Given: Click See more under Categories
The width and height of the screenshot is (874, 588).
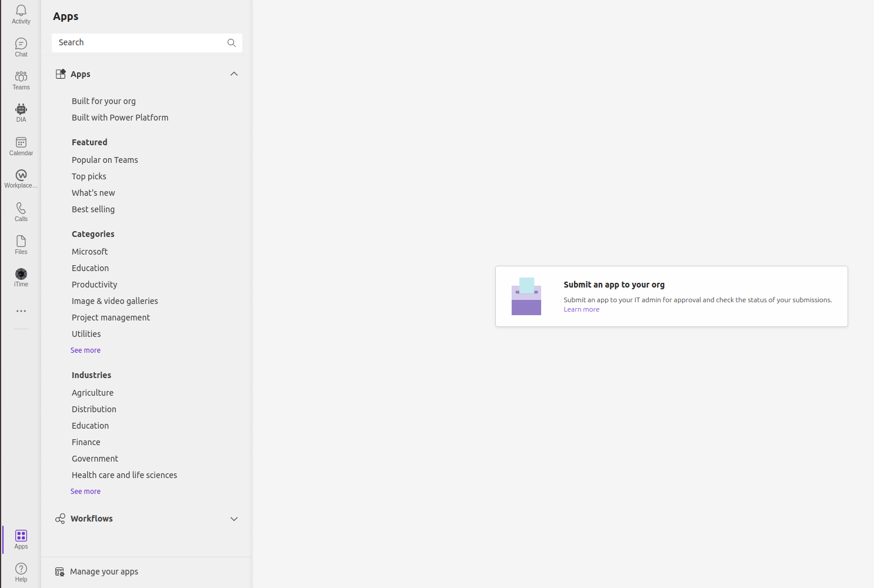Looking at the screenshot, I should [x=85, y=350].
